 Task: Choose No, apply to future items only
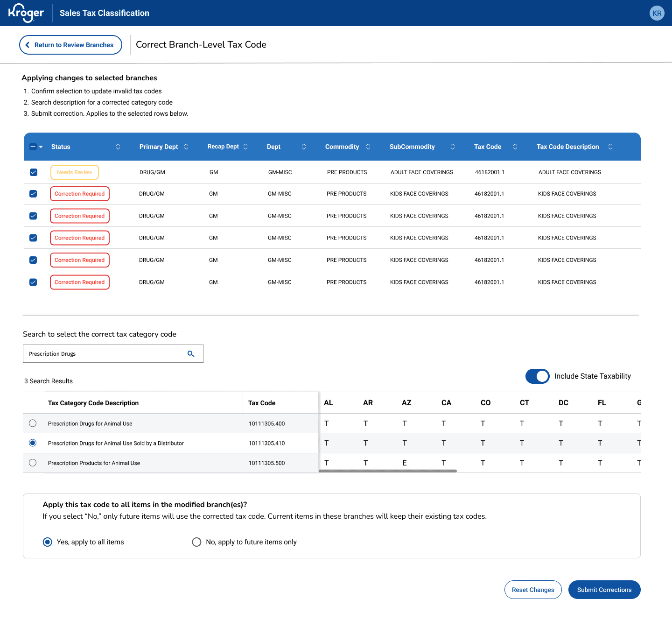[x=197, y=542]
